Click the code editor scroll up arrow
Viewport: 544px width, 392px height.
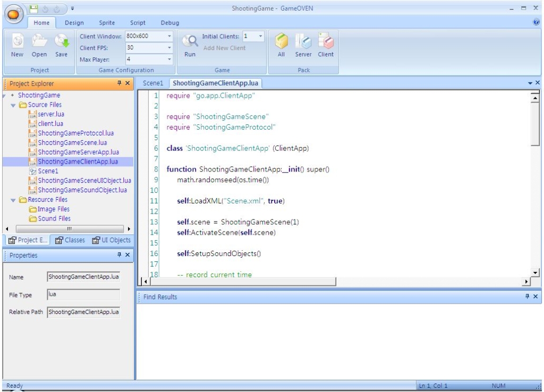[535, 98]
